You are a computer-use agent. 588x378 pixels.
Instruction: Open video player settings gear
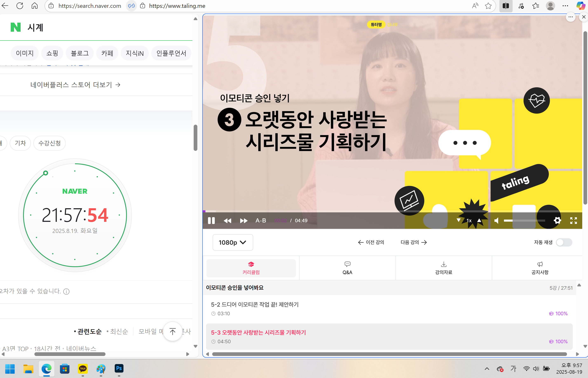(557, 220)
